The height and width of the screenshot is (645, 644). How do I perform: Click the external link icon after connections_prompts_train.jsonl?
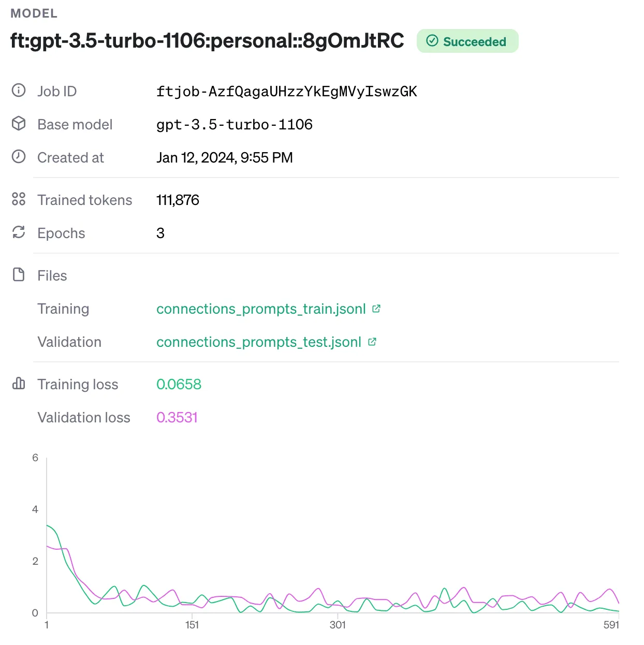376,309
